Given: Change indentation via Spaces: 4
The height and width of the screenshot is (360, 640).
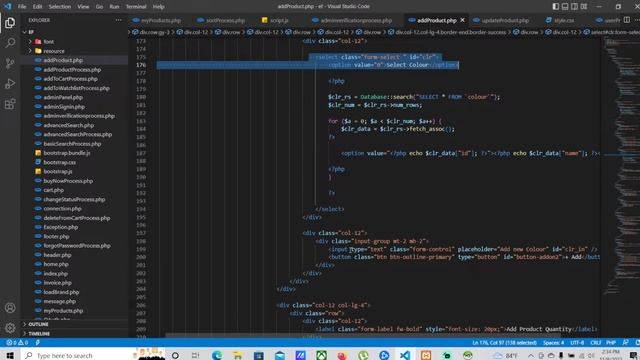Looking at the screenshot, I should [x=553, y=342].
